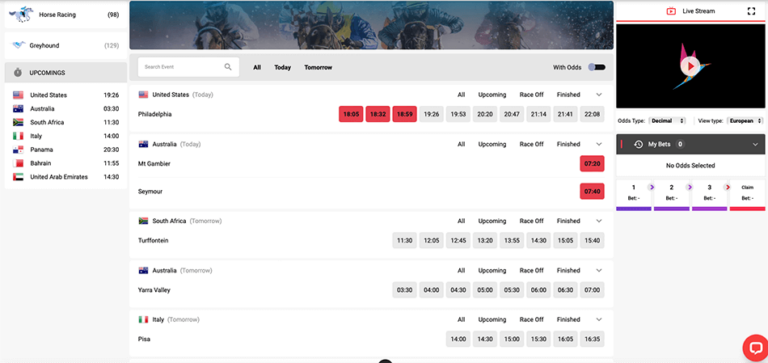
Task: Filter Australia (Today) races by Finished
Action: pyautogui.click(x=568, y=144)
